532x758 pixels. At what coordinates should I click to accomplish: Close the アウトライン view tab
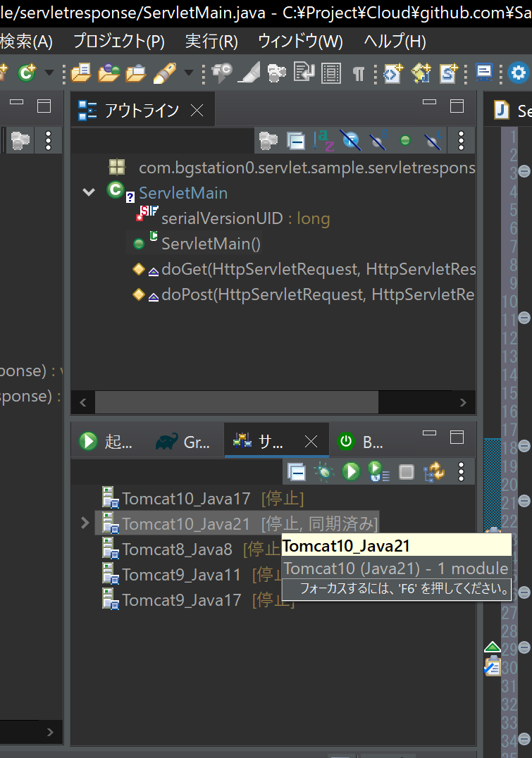click(x=197, y=111)
